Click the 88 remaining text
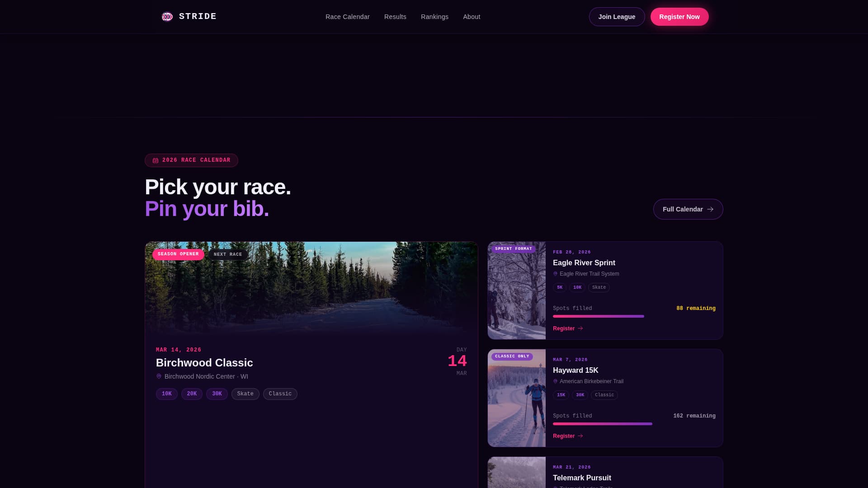The height and width of the screenshot is (488, 868). [x=696, y=309]
